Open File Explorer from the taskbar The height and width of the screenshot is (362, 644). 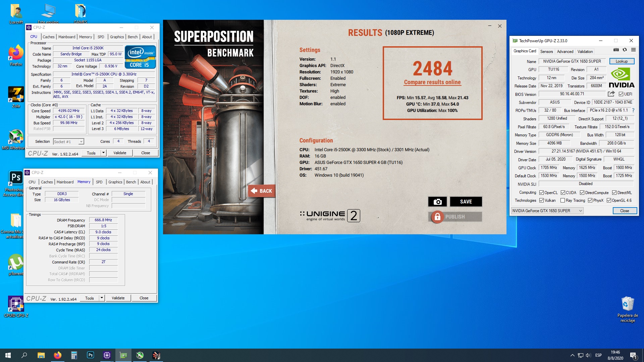coord(41,355)
